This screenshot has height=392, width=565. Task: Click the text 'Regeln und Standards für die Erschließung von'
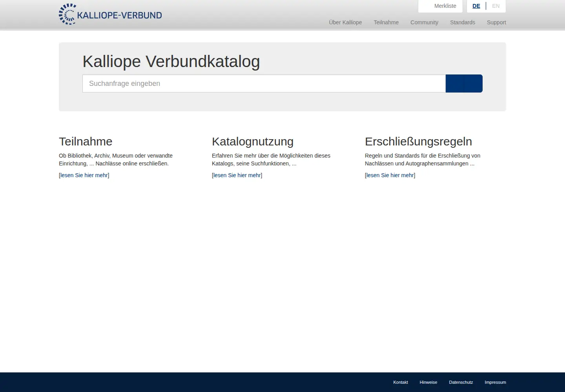pos(423,156)
